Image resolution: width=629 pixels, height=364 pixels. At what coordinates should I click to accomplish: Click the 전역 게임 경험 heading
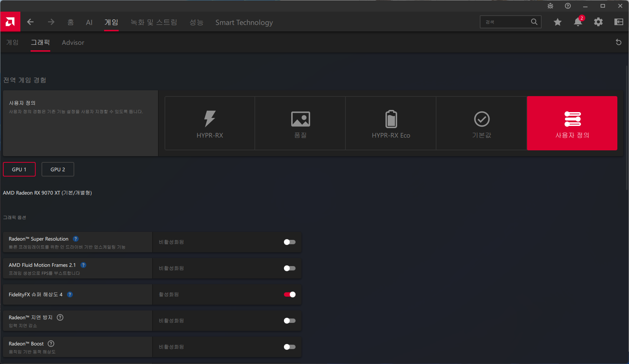25,80
